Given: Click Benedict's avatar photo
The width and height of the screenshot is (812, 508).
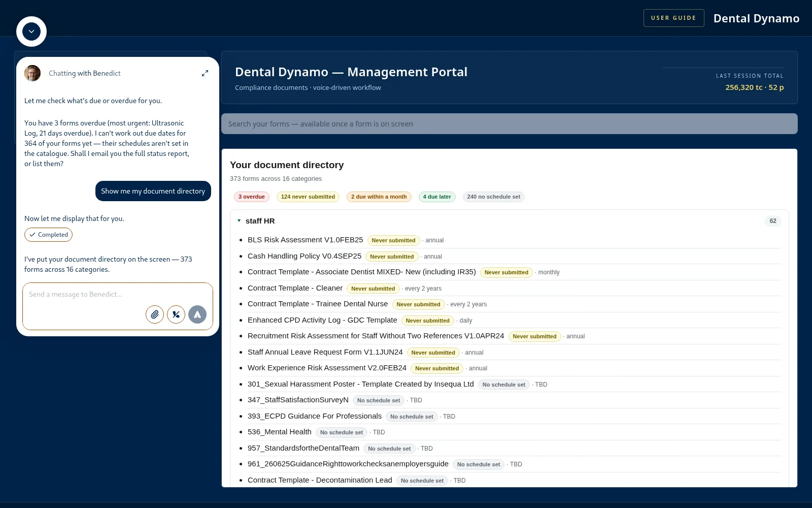Looking at the screenshot, I should click(32, 73).
